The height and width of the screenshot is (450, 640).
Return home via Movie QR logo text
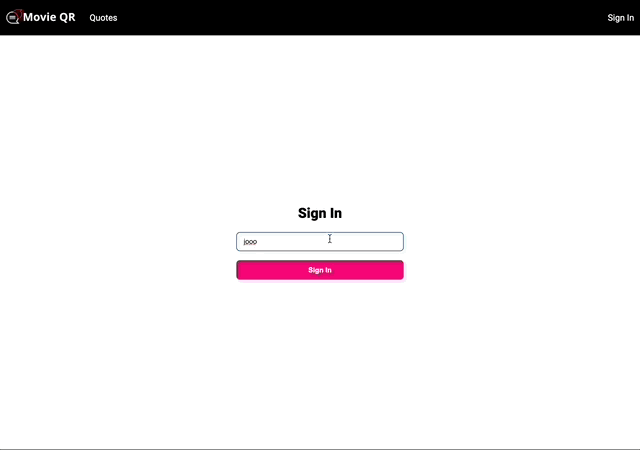[49, 17]
